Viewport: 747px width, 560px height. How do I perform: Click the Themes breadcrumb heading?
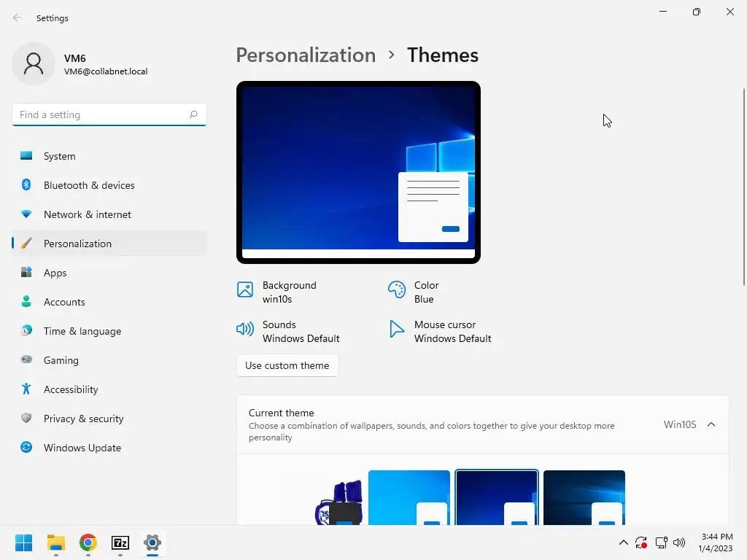click(x=443, y=55)
